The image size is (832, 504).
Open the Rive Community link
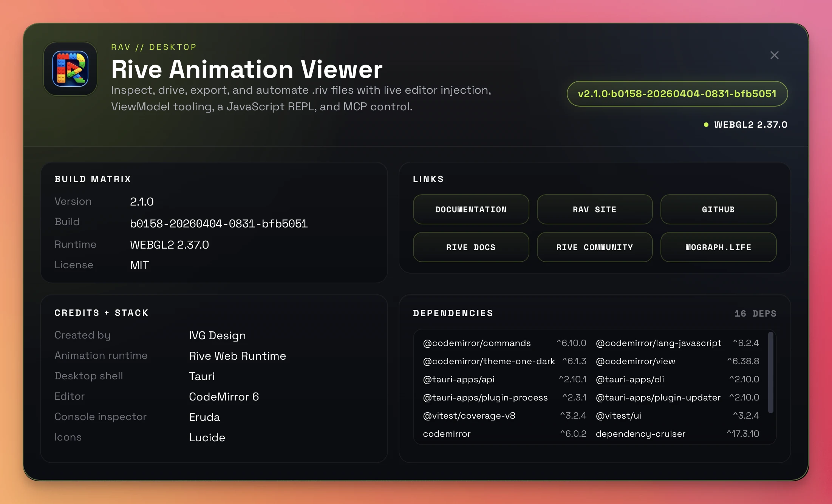tap(594, 247)
